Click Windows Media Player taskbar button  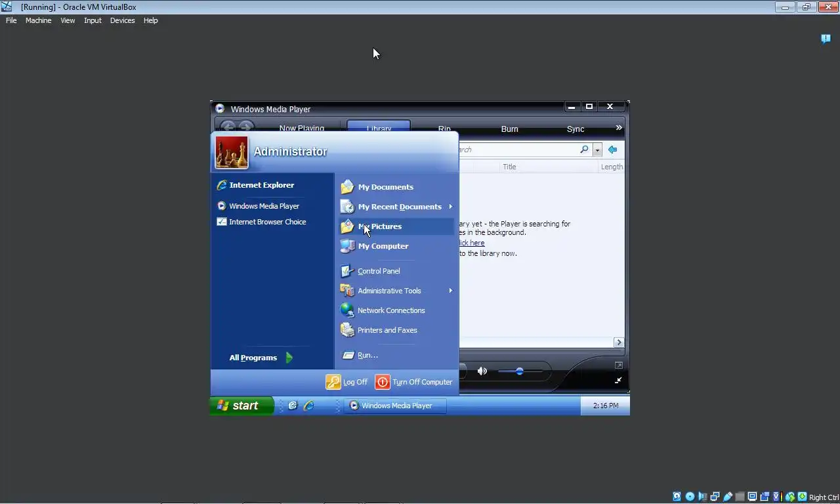click(x=396, y=406)
